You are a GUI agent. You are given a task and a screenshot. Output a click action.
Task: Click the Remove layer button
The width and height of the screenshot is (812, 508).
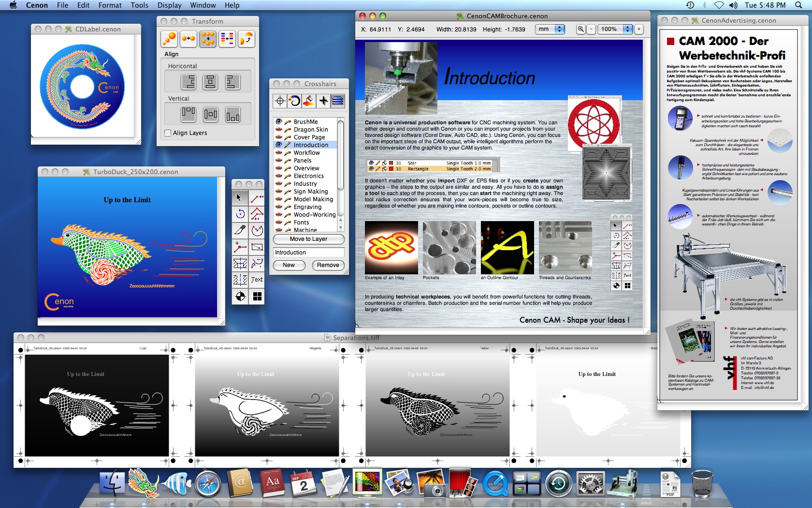click(328, 265)
